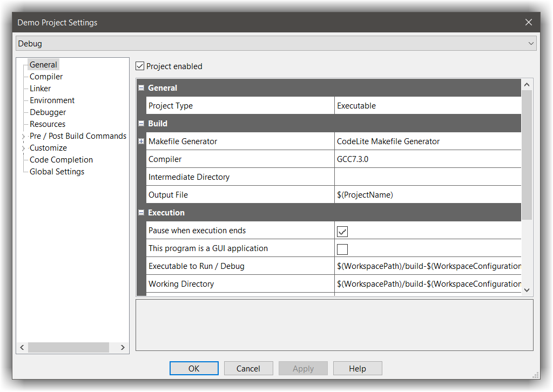Click the Help button

(358, 368)
